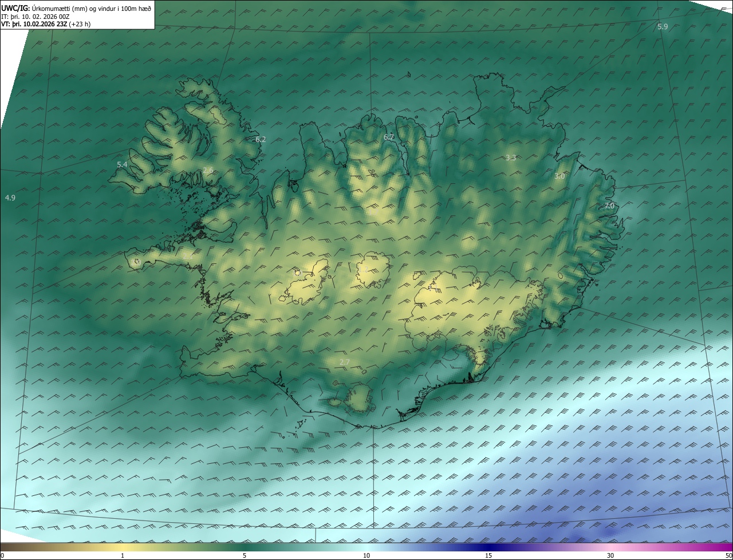Click the 15 label on the color scale
This screenshot has height=560, width=733.
(x=488, y=555)
